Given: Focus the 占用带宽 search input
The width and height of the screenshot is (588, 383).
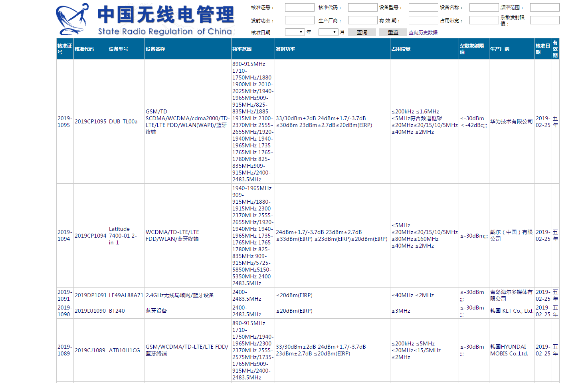Looking at the screenshot, I should (x=484, y=20).
